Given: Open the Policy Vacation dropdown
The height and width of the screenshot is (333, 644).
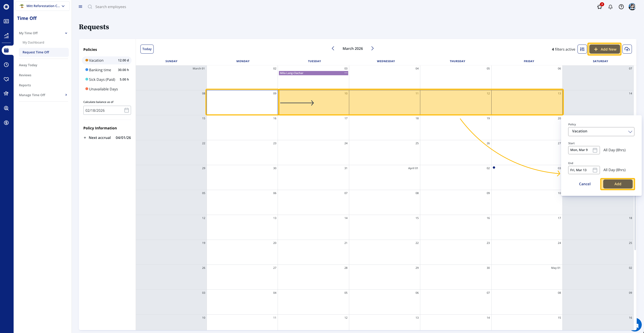Looking at the screenshot, I should (x=601, y=131).
